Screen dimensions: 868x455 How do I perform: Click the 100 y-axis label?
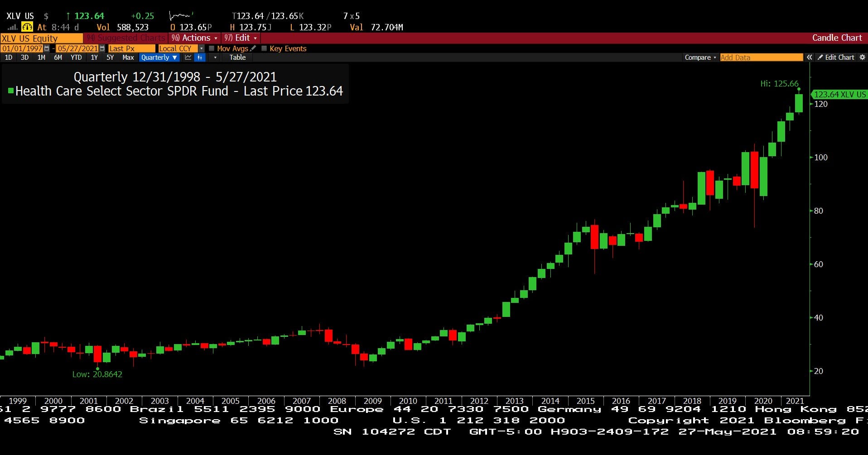coord(821,158)
